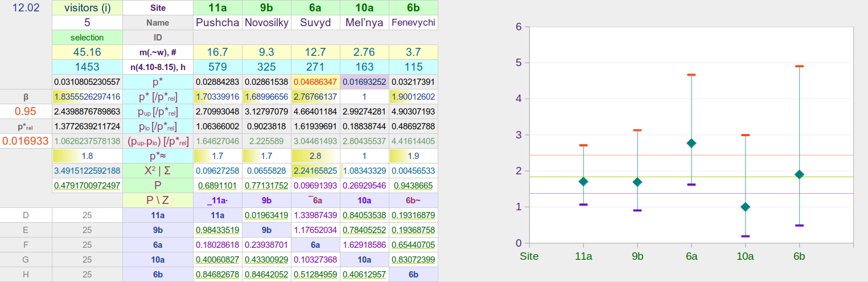Viewport: 868px width, 282px height.
Task: Click the teal diamond for 11a in chart
Action: (583, 181)
